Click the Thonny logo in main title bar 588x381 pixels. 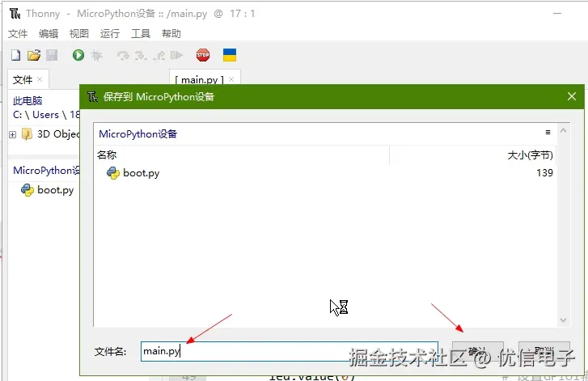pyautogui.click(x=15, y=14)
